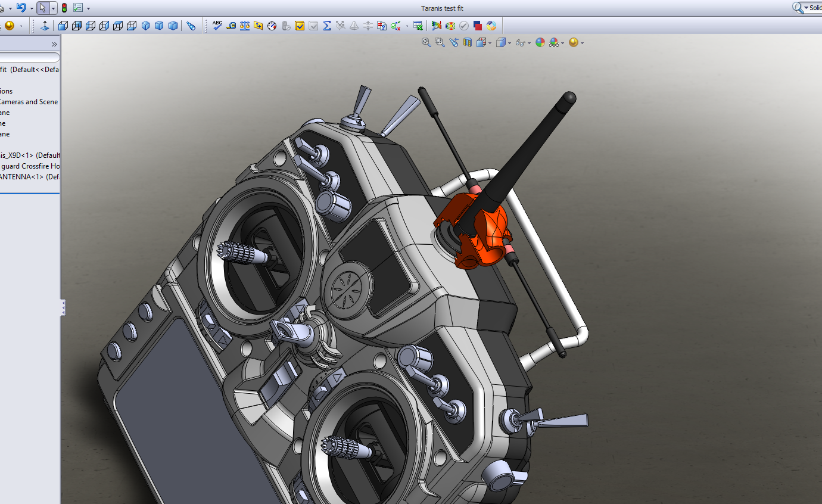Open the Measure tape tool
The height and width of the screenshot is (504, 822).
point(231,26)
